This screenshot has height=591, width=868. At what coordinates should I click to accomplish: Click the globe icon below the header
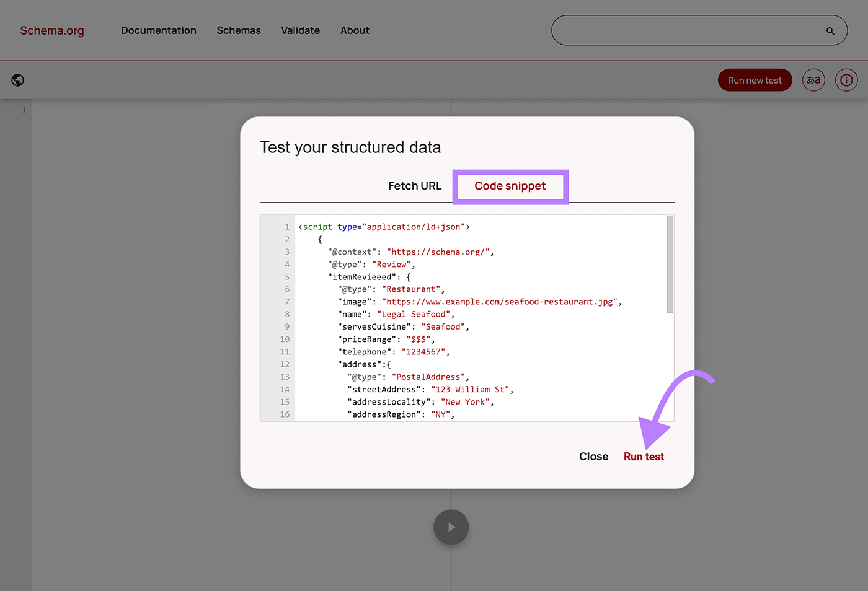(x=17, y=80)
